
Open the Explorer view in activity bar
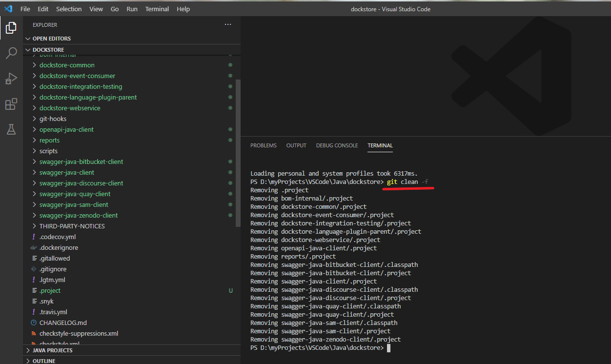[x=11, y=28]
